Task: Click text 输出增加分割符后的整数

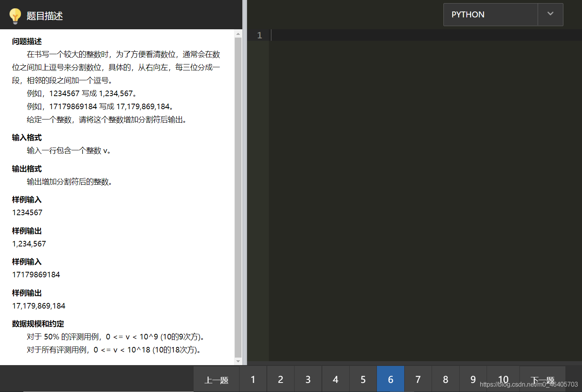Action: click(70, 182)
